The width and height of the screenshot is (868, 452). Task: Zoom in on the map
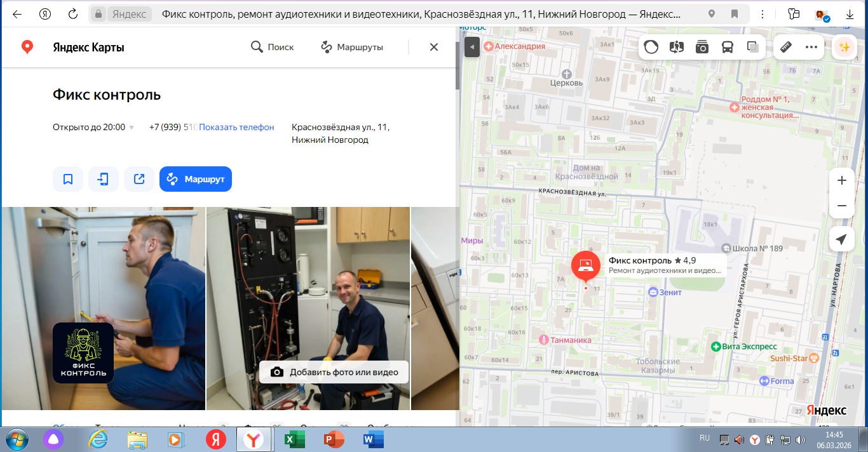click(842, 180)
